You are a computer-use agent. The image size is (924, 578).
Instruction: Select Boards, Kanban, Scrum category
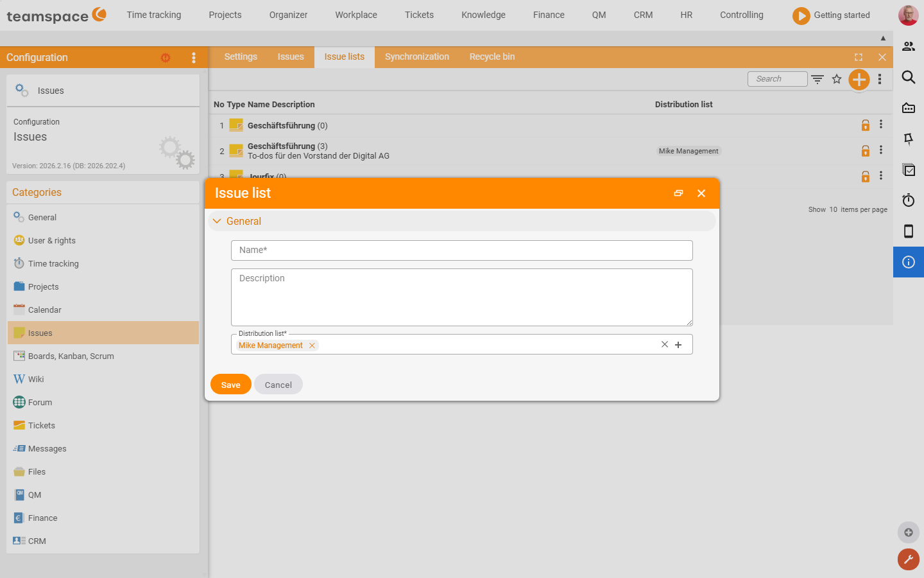point(103,356)
